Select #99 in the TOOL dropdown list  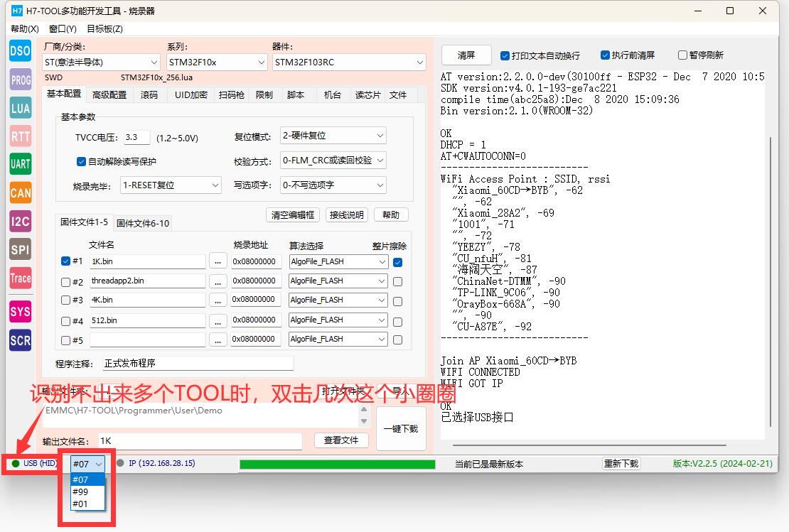tap(87, 492)
